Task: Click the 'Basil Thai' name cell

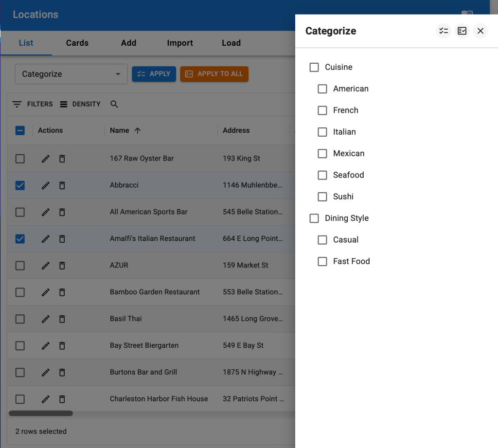Action: tap(126, 318)
